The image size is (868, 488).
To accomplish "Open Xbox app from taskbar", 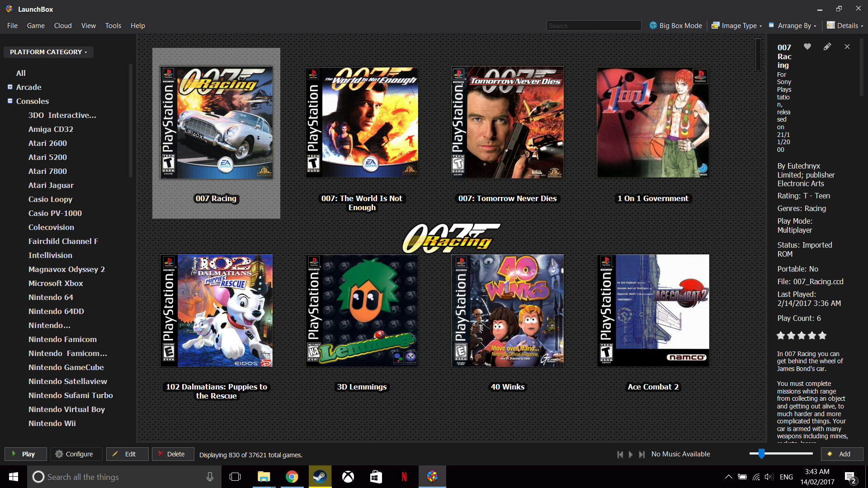I will click(x=348, y=477).
